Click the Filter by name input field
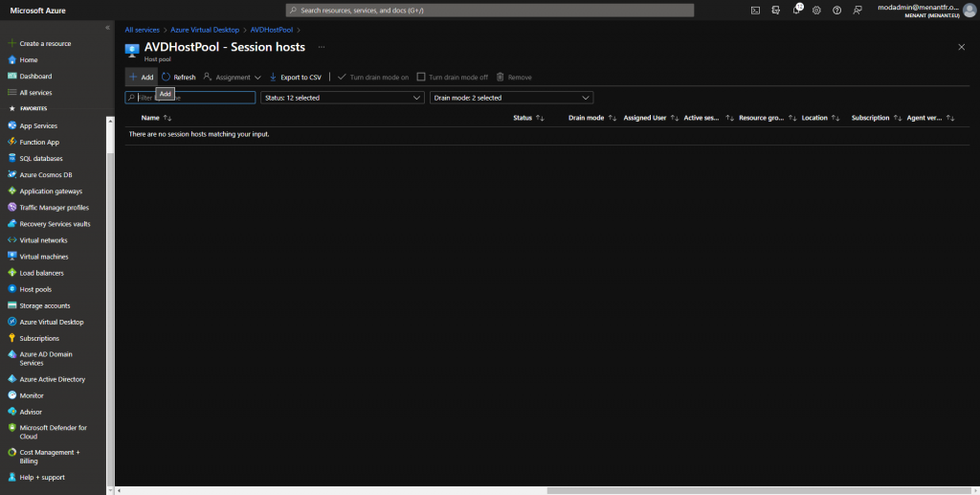This screenshot has width=980, height=495. 196,98
